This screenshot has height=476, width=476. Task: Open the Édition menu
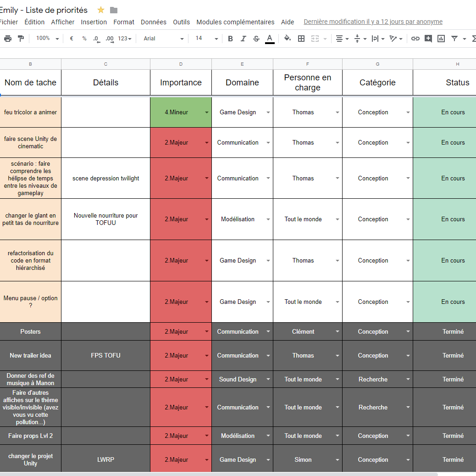pos(34,22)
